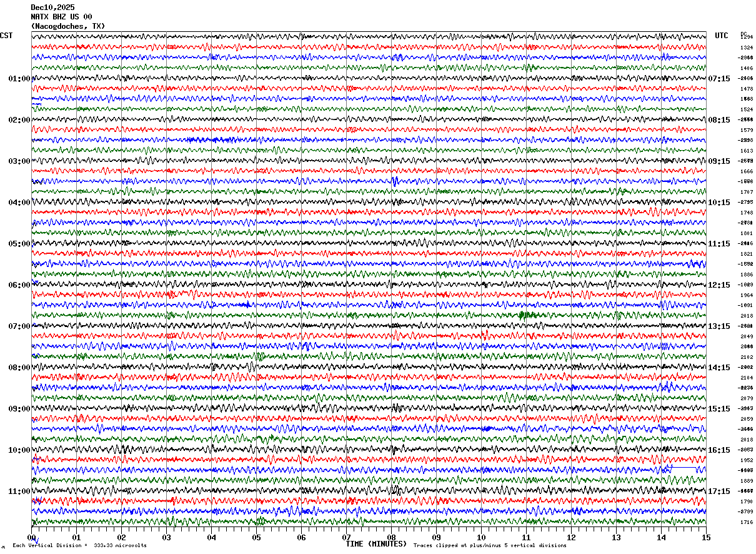Screen dimensions: 756x554
Task: Click the location text (Nacogdoches, TX)
Action: tap(68, 26)
